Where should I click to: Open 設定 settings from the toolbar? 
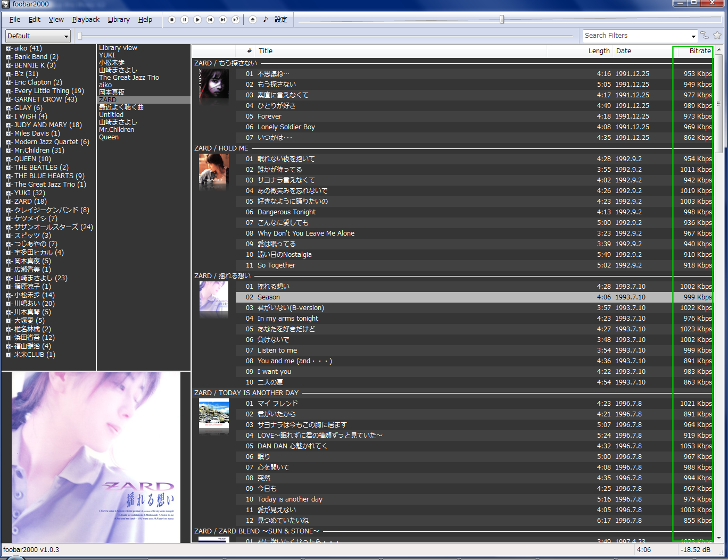(281, 20)
